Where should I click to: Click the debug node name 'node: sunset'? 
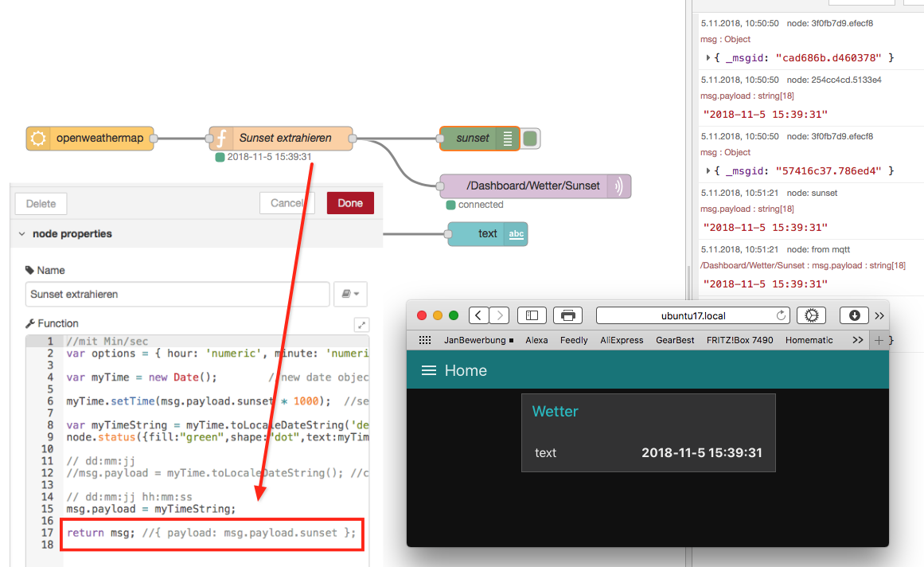point(812,193)
